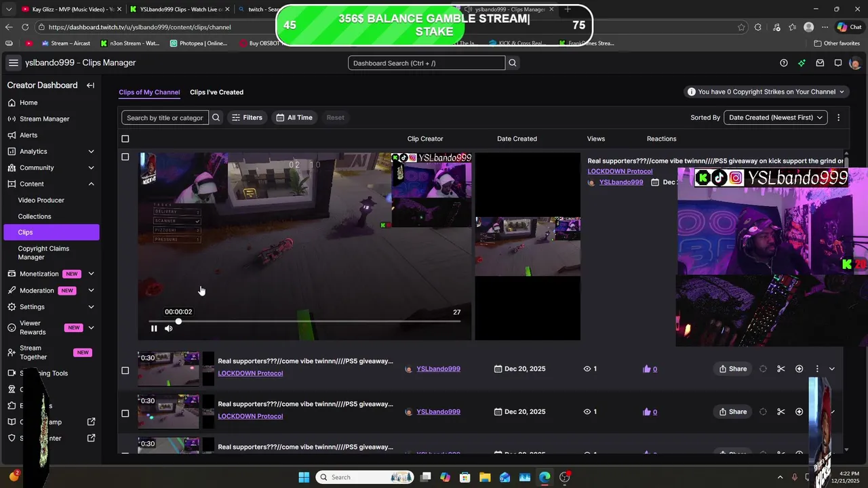The image size is (868, 488).
Task: Select Clips in Content menu
Action: pos(51,232)
